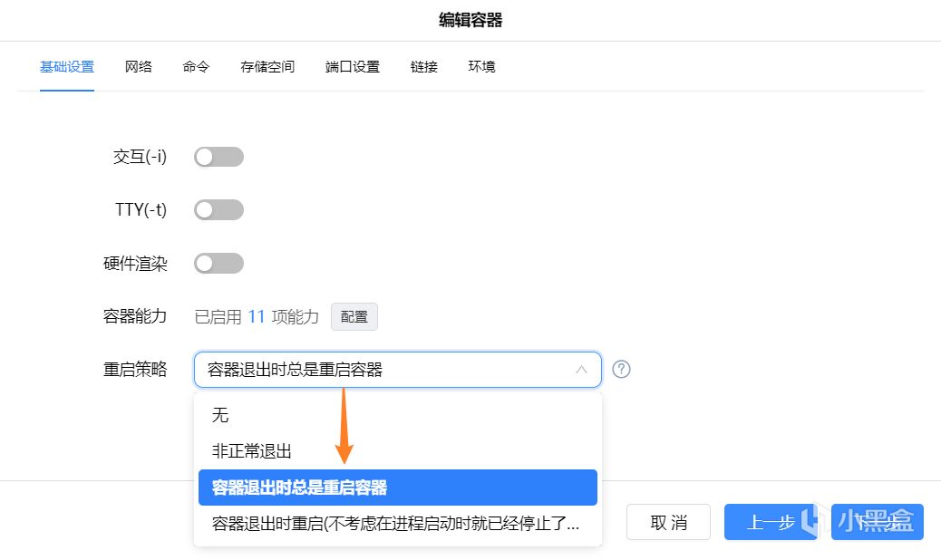Click the 上一步 button

(771, 522)
